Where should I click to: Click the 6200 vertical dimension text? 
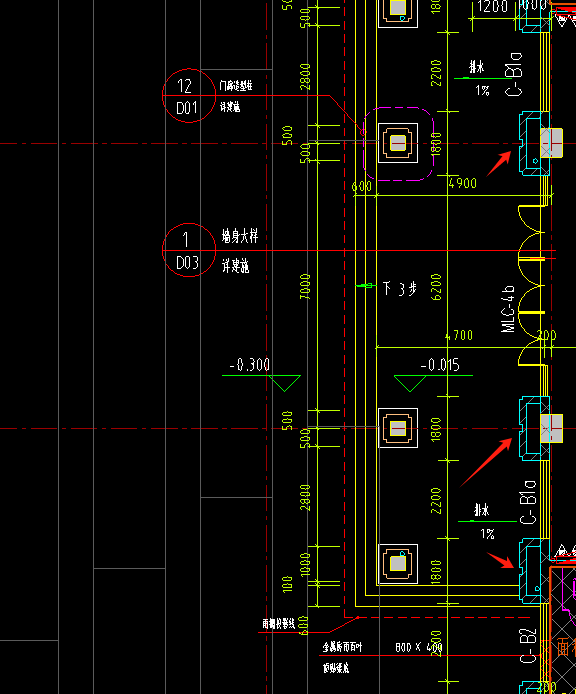[436, 287]
